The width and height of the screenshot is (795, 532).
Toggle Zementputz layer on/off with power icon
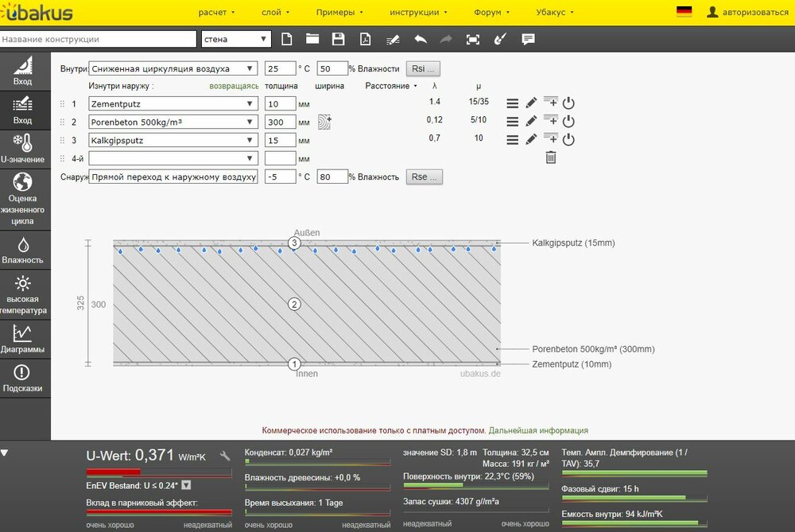pos(568,103)
